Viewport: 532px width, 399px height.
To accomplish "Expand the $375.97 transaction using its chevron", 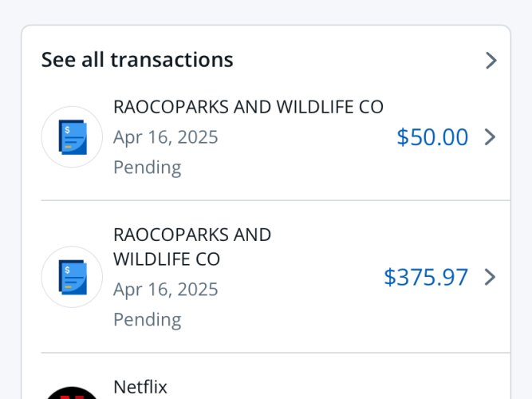I will (x=490, y=277).
